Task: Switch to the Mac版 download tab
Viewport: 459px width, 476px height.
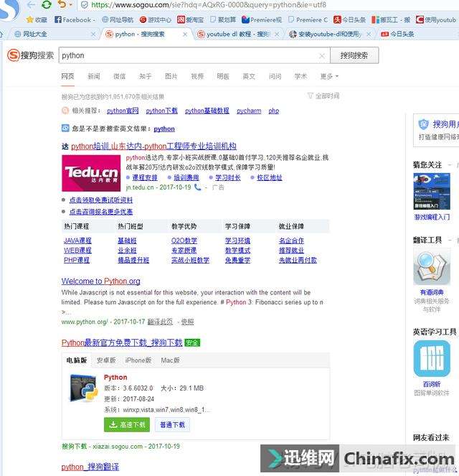Action: click(x=170, y=360)
